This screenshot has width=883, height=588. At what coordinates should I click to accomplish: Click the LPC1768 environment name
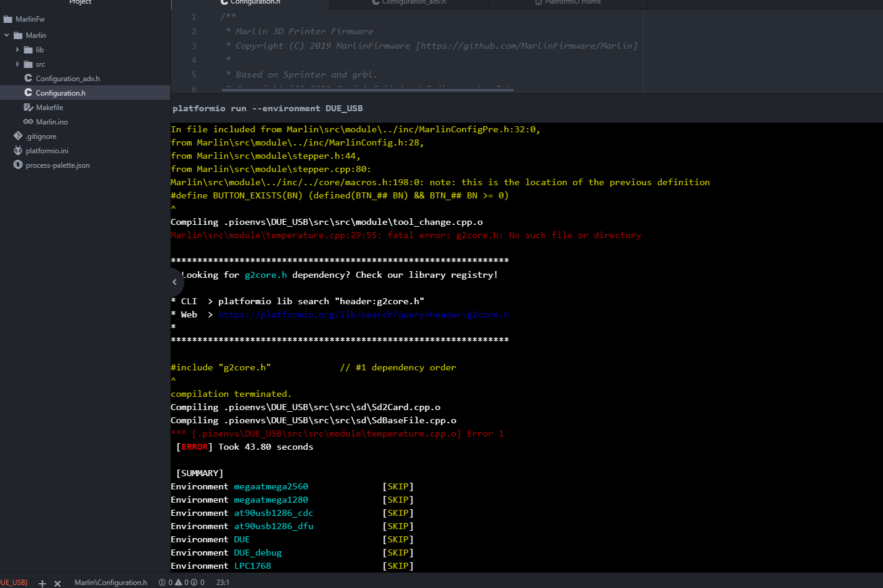click(252, 566)
